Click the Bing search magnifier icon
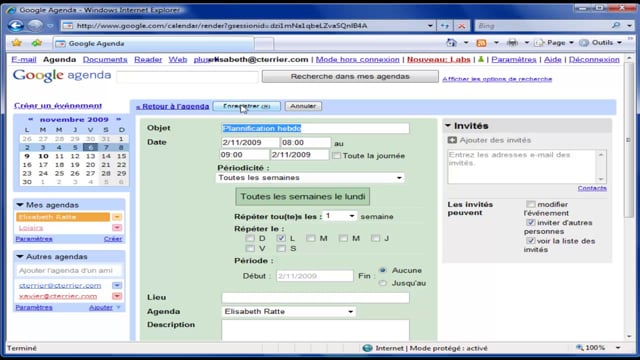Screen dimensions: 640x360 point(616,25)
